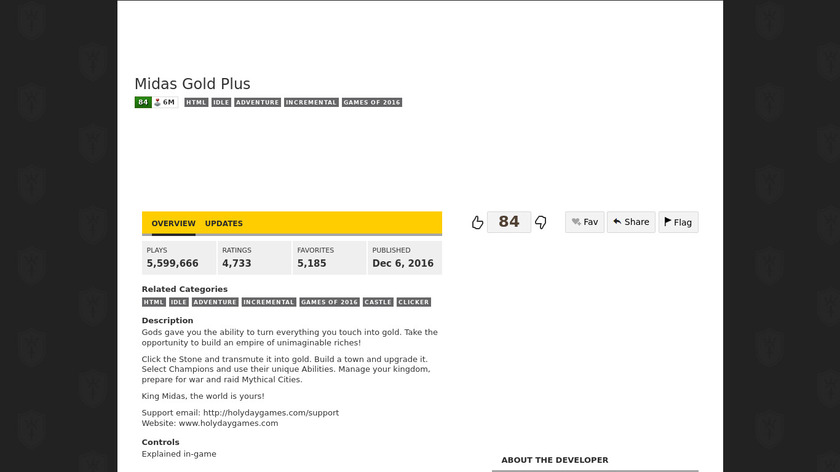The image size is (840, 472).
Task: Select the Overview tab
Action: point(173,224)
